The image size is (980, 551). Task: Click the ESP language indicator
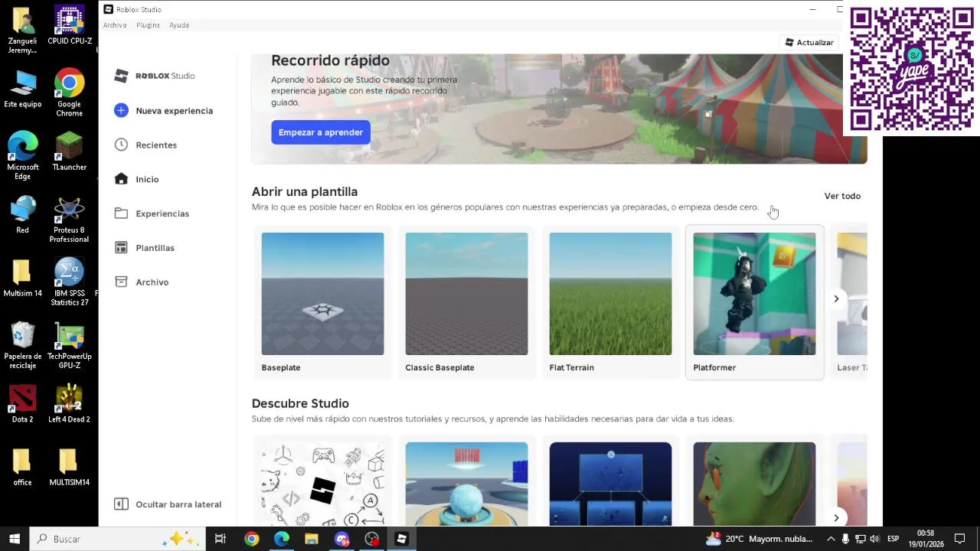[x=893, y=539]
